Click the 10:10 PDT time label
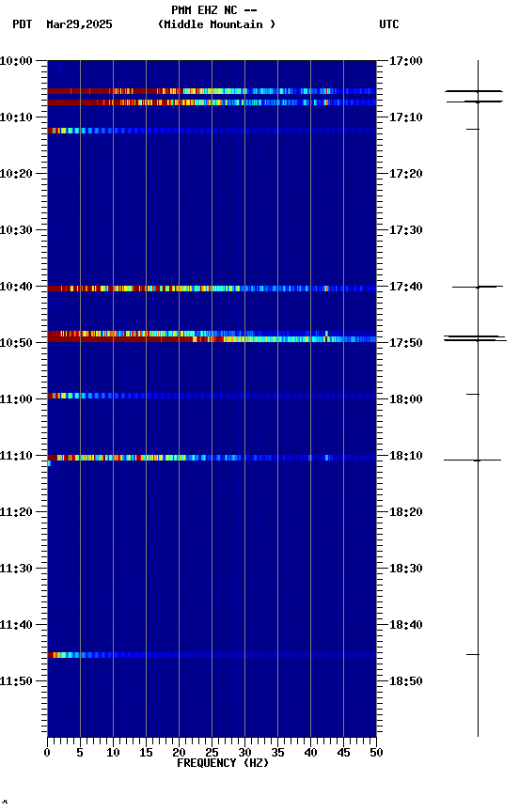The width and height of the screenshot is (519, 812). (x=16, y=117)
